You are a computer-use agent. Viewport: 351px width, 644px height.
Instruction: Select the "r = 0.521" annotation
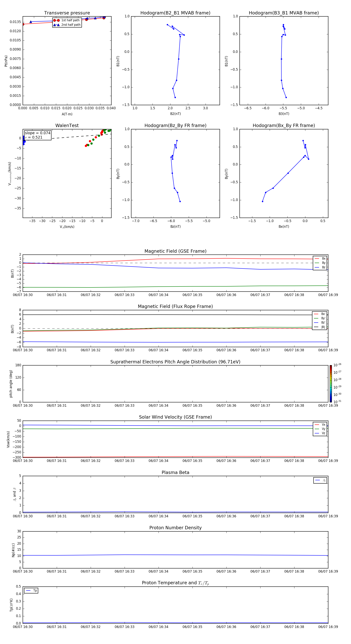pos(34,137)
